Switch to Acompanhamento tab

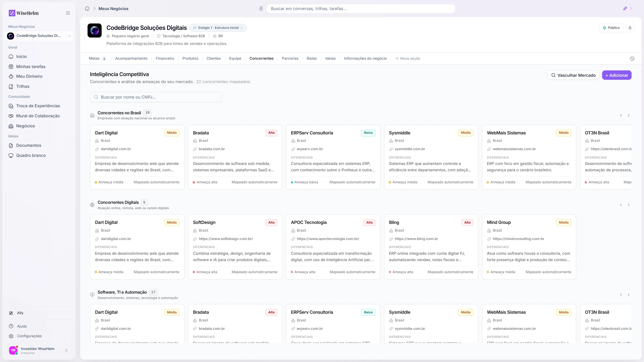131,58
